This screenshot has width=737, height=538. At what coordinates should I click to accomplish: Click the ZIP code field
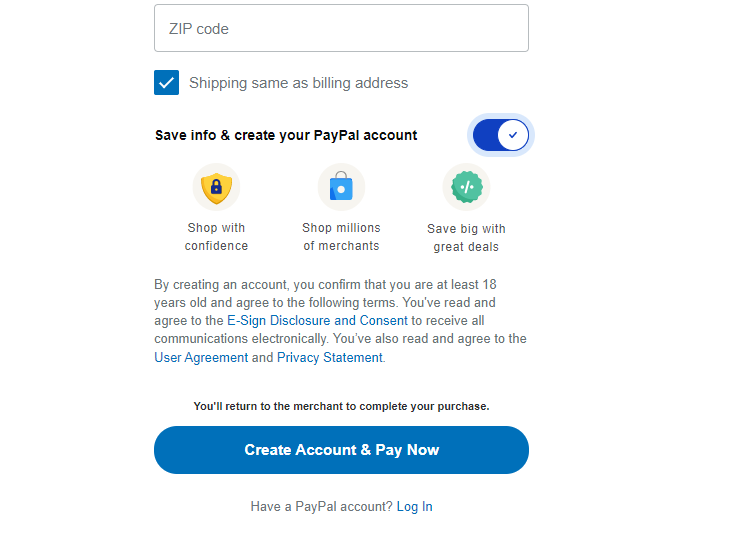click(x=341, y=28)
